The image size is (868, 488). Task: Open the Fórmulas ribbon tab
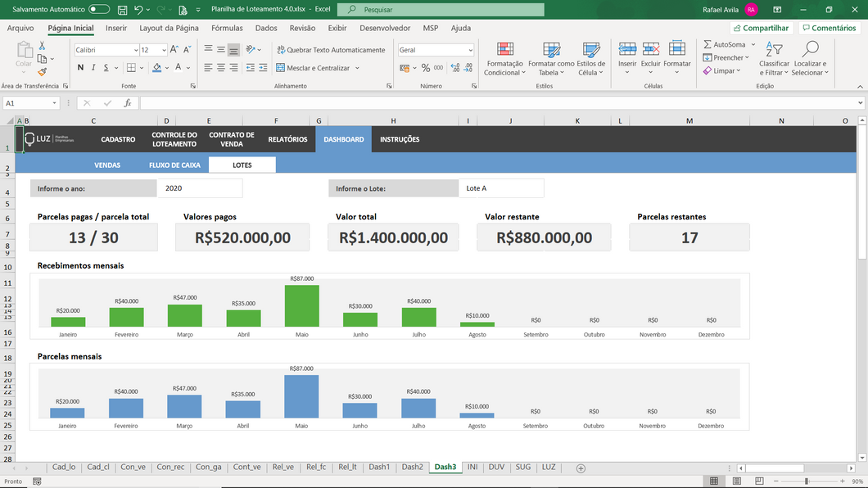[227, 28]
